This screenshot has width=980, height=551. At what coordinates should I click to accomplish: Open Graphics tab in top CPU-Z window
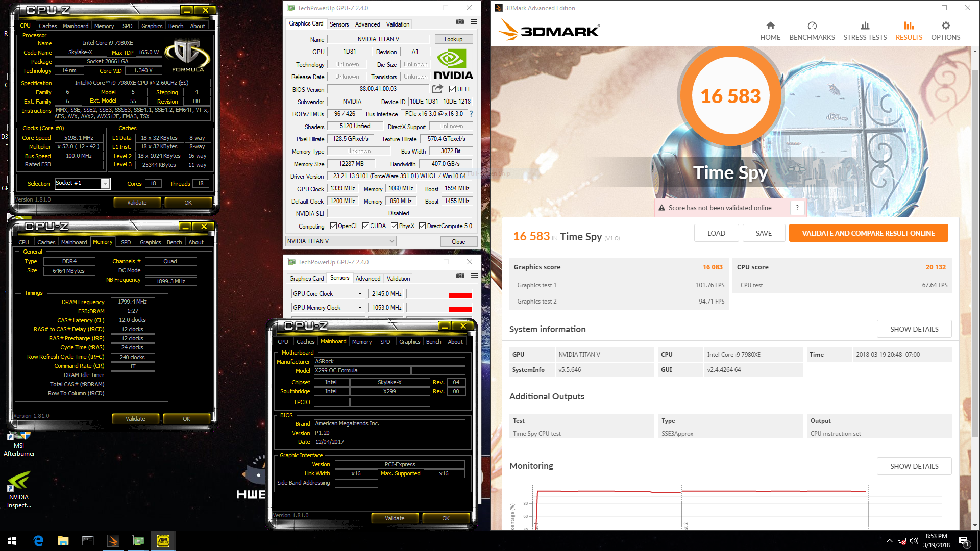(x=152, y=26)
